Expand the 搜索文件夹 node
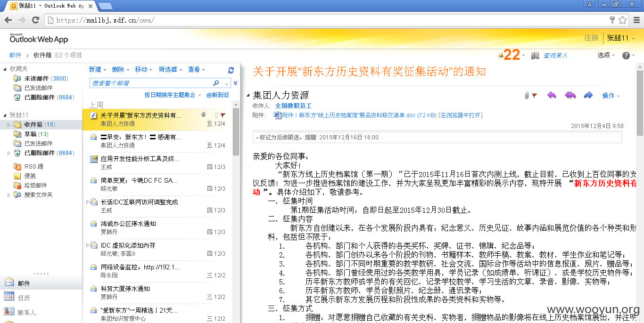644x323 pixels. tap(9, 195)
